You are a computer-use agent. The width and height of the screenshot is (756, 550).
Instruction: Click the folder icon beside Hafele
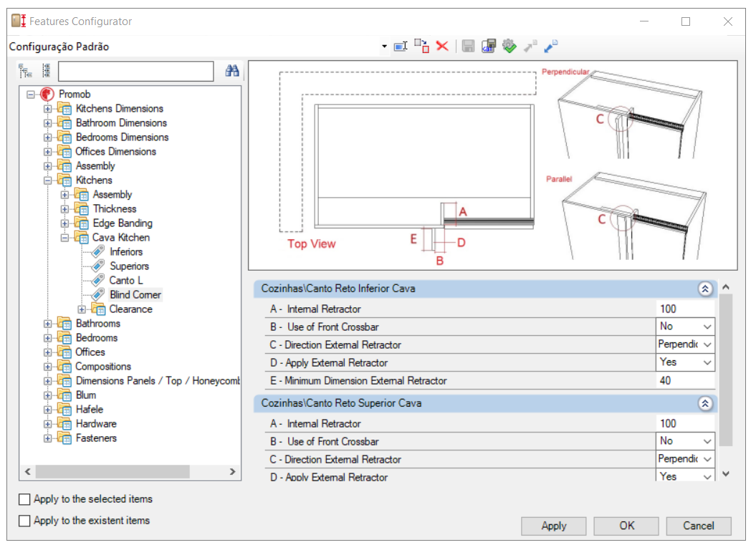click(x=64, y=409)
